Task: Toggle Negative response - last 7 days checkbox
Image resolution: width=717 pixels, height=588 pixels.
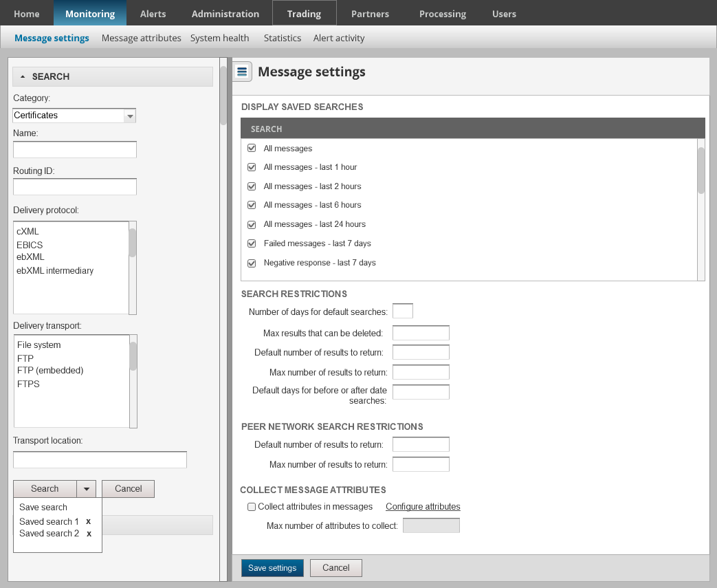Action: [x=252, y=263]
